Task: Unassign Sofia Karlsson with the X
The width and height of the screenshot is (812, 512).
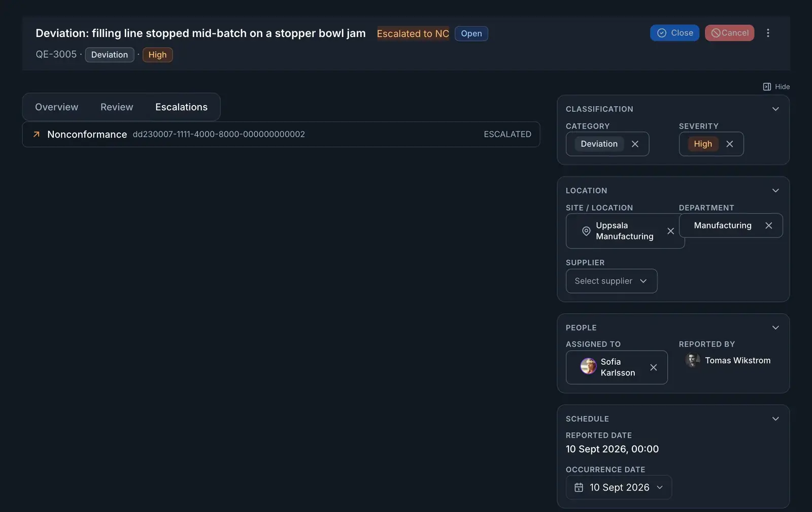Action: [x=653, y=367]
